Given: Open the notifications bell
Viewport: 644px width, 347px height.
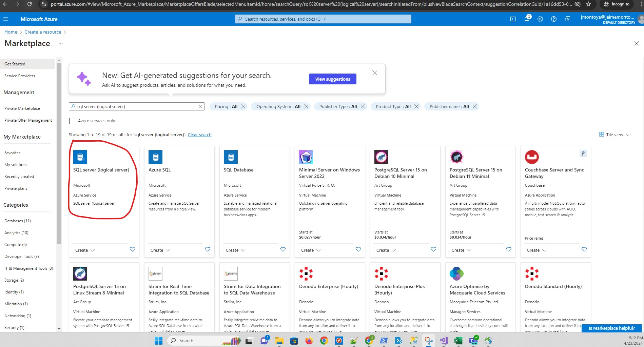Looking at the screenshot, I should pos(527,19).
